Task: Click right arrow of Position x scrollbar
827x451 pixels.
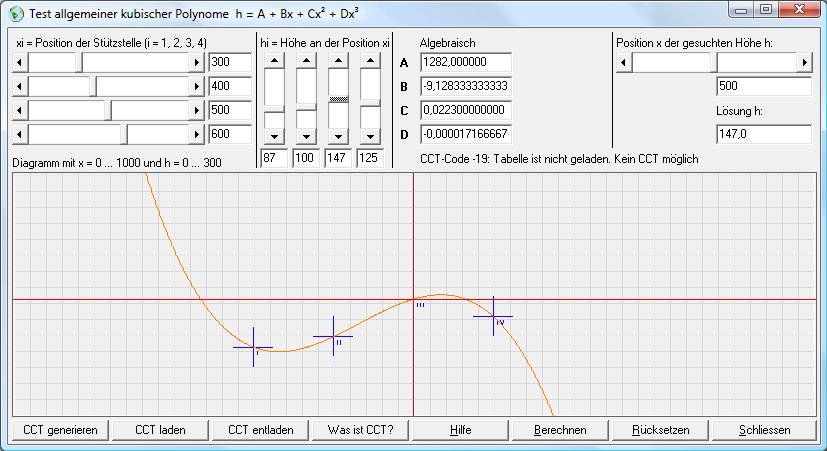Action: pyautogui.click(x=803, y=62)
